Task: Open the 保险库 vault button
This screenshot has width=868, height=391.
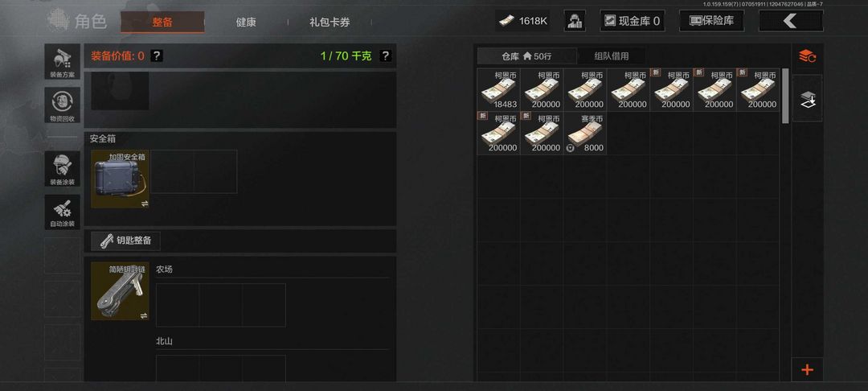Action: pos(711,21)
